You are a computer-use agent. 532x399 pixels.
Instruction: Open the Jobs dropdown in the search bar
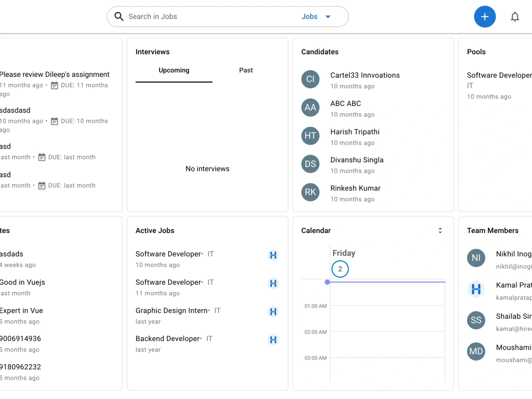[316, 16]
